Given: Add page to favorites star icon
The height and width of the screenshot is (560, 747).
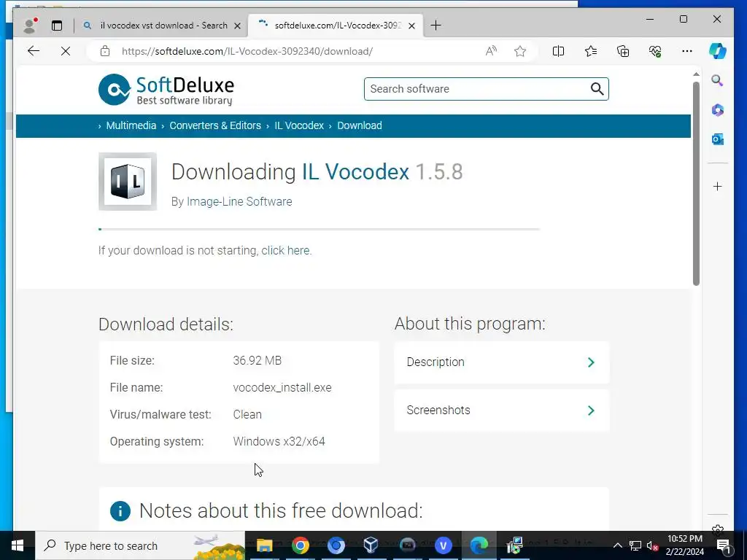Looking at the screenshot, I should (x=520, y=51).
